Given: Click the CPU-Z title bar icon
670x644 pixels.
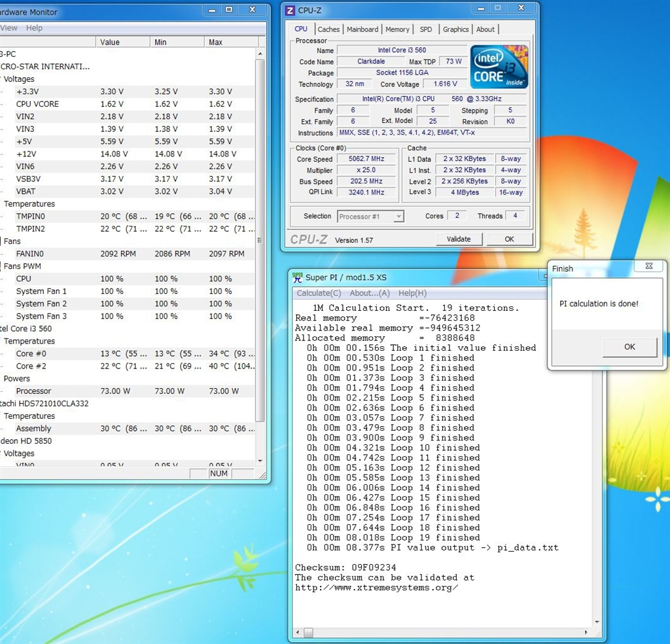Looking at the screenshot, I should (x=291, y=10).
